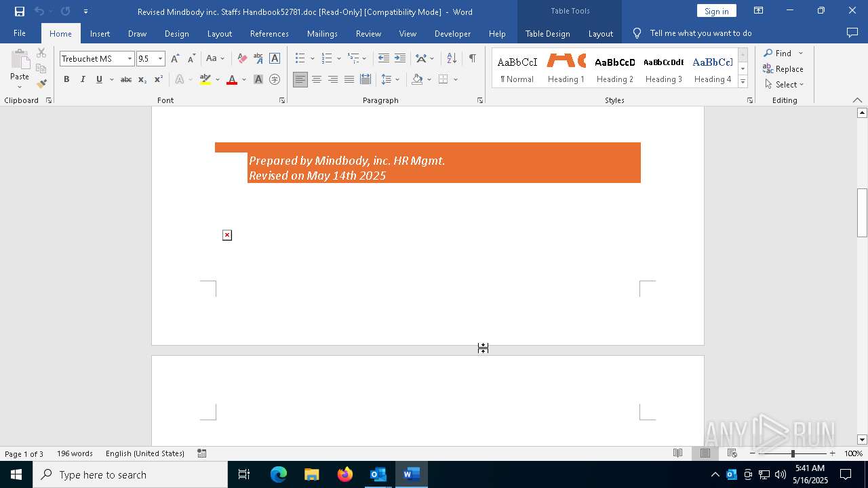
Task: Click the vertical scrollbar thumb
Action: [862, 212]
